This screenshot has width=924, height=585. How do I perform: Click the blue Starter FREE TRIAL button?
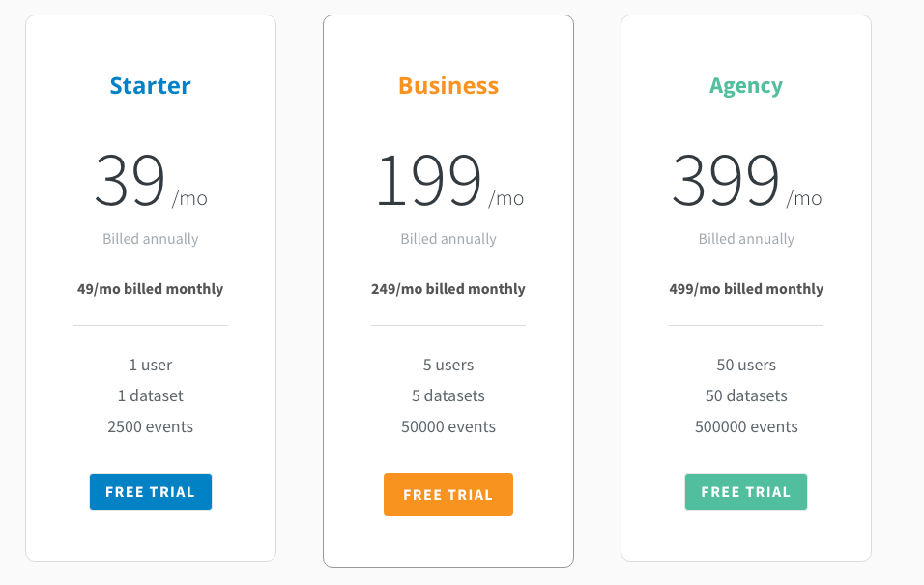click(150, 491)
